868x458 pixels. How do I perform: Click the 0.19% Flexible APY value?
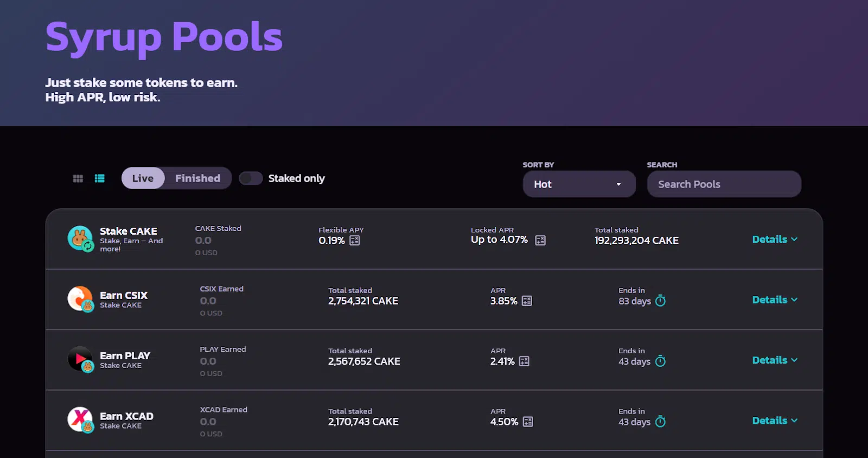331,240
